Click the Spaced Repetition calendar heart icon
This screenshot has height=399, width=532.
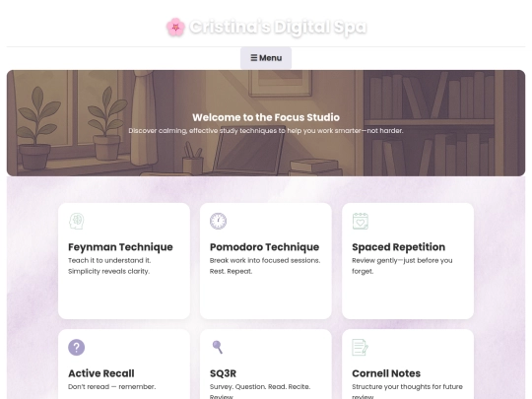361,222
